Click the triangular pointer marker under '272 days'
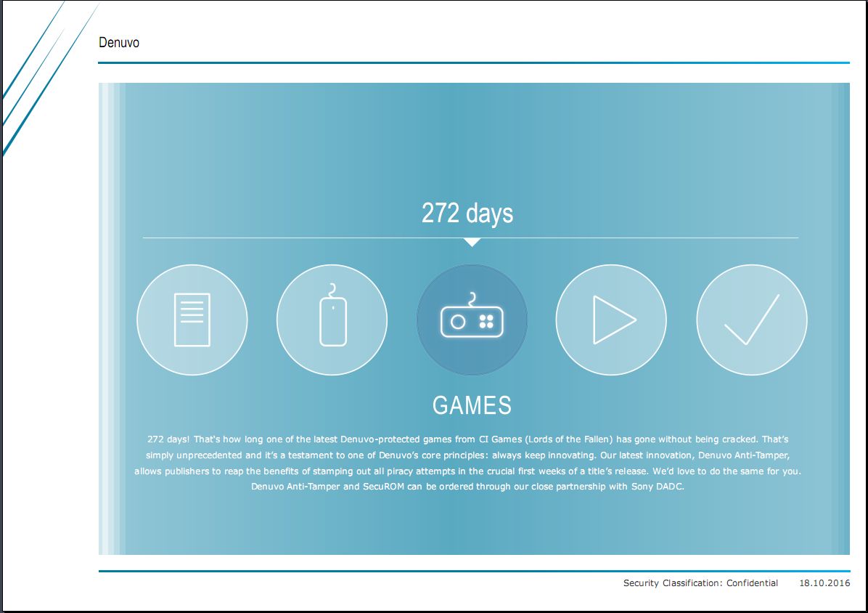 click(x=472, y=242)
